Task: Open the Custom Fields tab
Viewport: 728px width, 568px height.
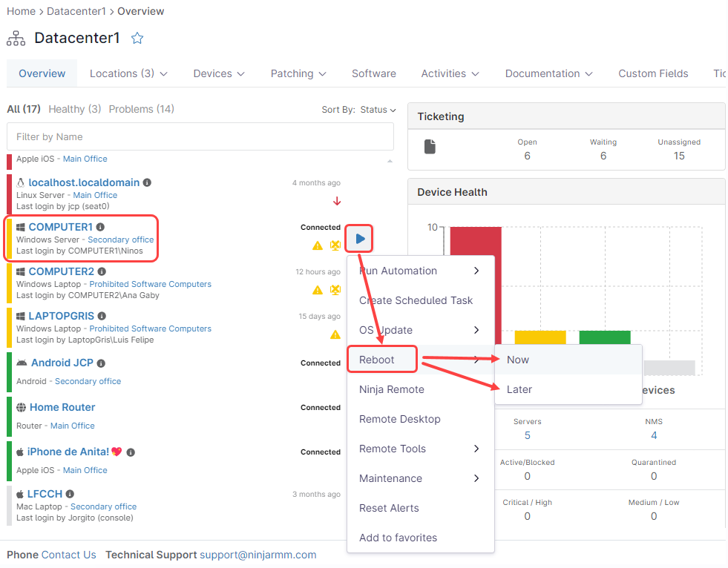Action: (653, 73)
